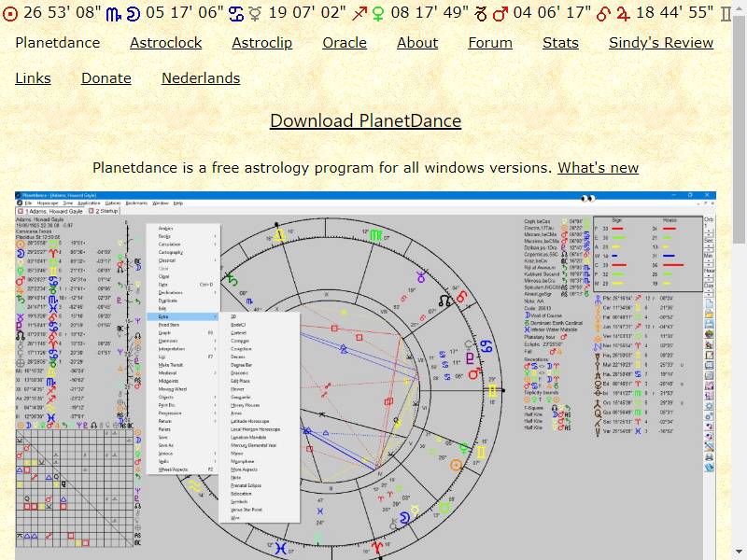Open the Astroclip page
Screen dimensions: 747x560
[262, 43]
